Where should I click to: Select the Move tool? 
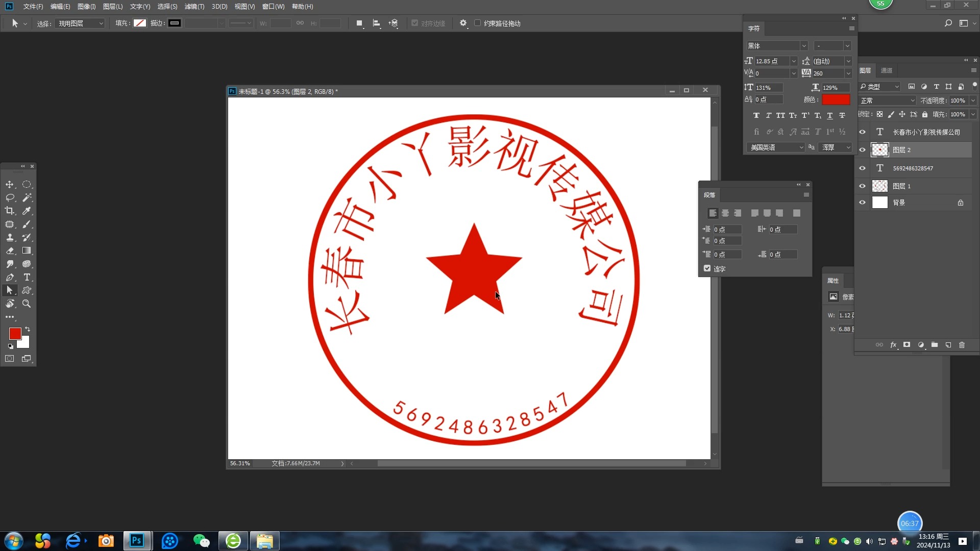[10, 184]
